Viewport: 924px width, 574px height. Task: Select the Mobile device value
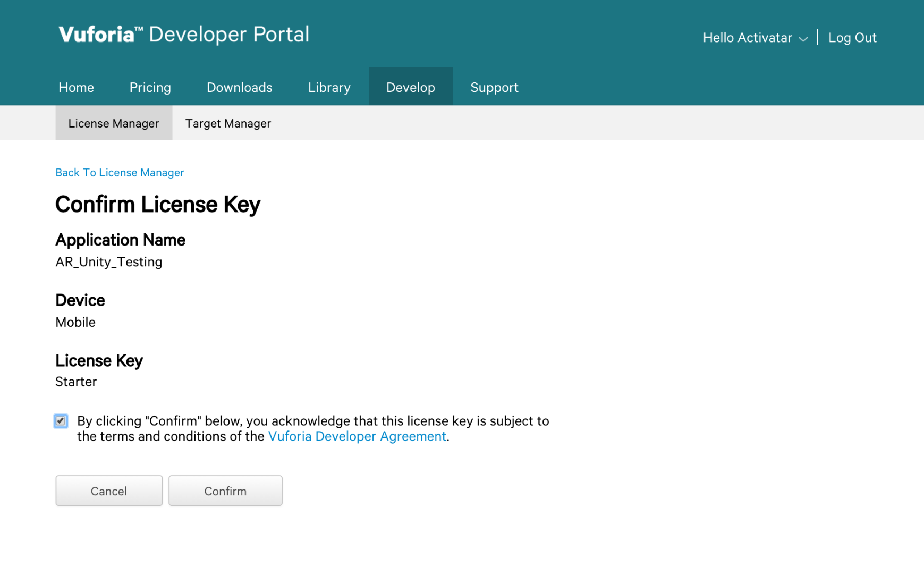point(75,322)
